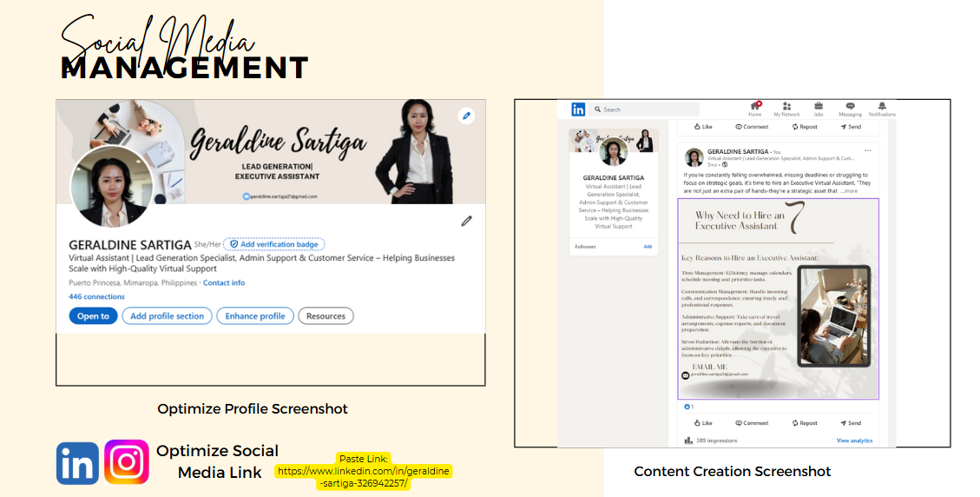Click the profile intro edit pencil

click(466, 221)
